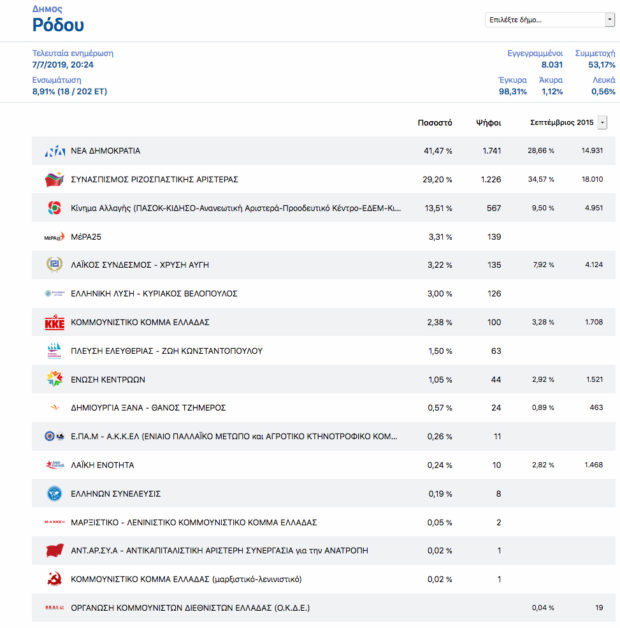Click the ΚΚΕ (μ-λ) hammer-sickle logo
The width and height of the screenshot is (620, 628).
pyautogui.click(x=54, y=579)
